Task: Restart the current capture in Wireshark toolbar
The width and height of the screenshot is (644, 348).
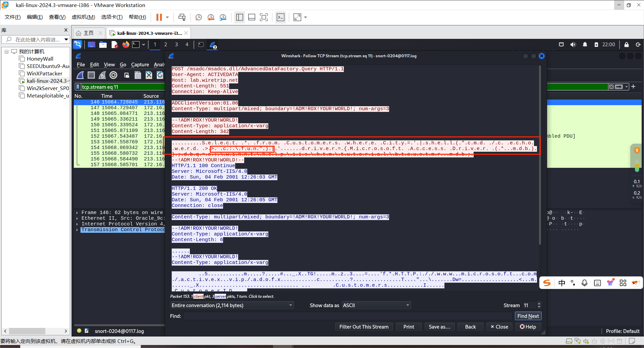Action: [x=102, y=75]
